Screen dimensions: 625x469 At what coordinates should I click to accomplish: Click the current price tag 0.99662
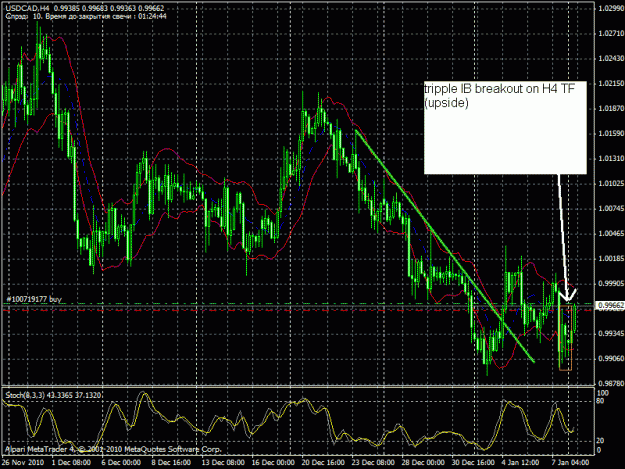[x=610, y=305]
